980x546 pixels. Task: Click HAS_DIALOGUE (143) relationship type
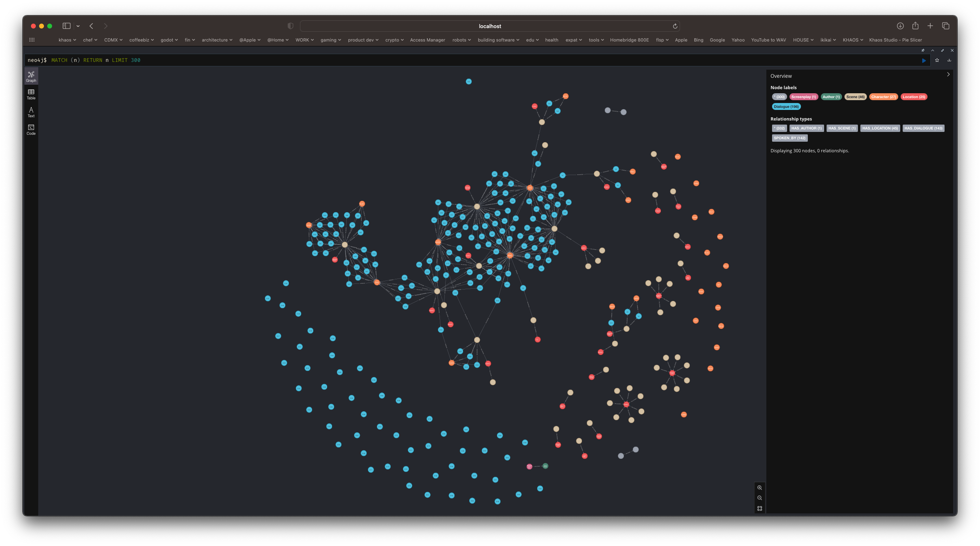pos(923,128)
